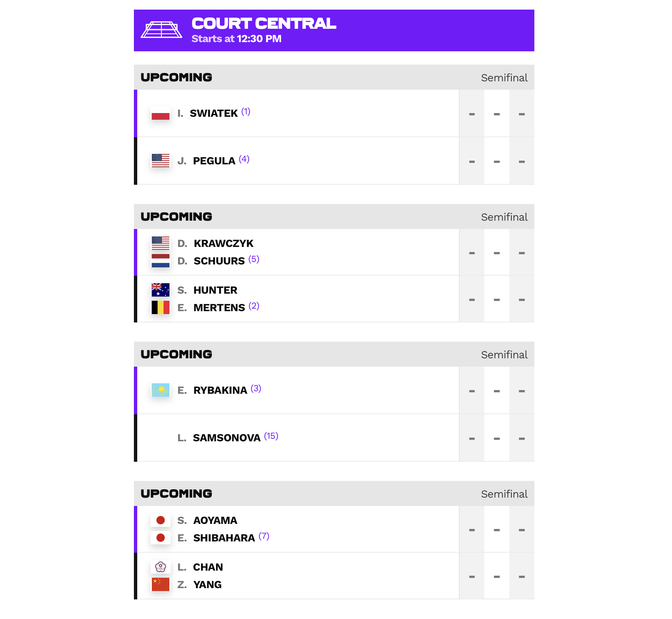672x619 pixels.
Task: Click Semifinal label of Swiatek match
Action: coord(504,78)
